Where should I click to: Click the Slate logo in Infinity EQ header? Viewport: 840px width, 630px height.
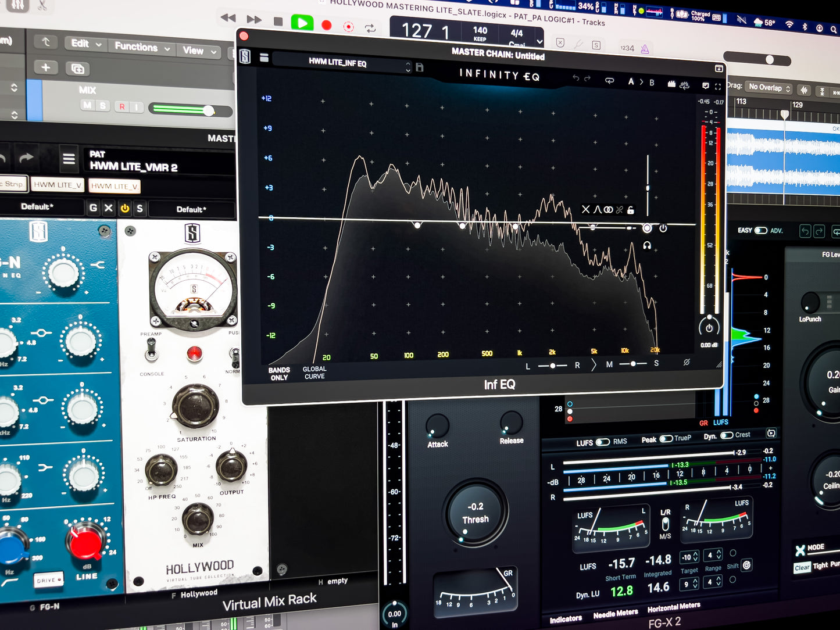245,56
